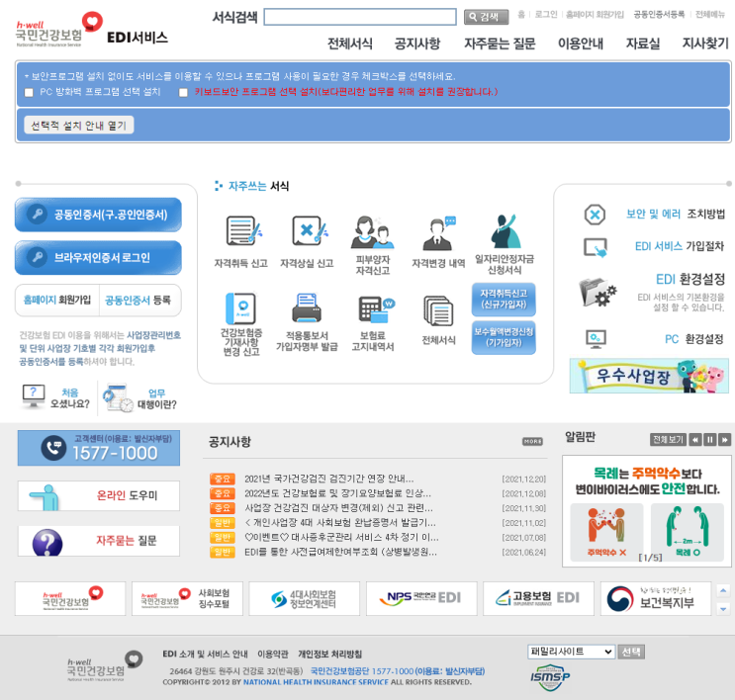Click 온라인 도우미 pointing figure icon

click(x=46, y=497)
